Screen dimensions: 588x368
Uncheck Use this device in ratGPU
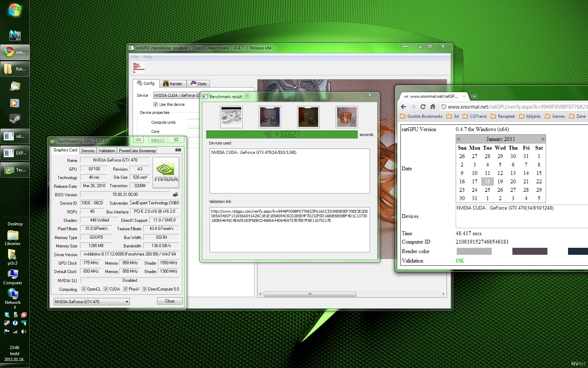point(155,104)
